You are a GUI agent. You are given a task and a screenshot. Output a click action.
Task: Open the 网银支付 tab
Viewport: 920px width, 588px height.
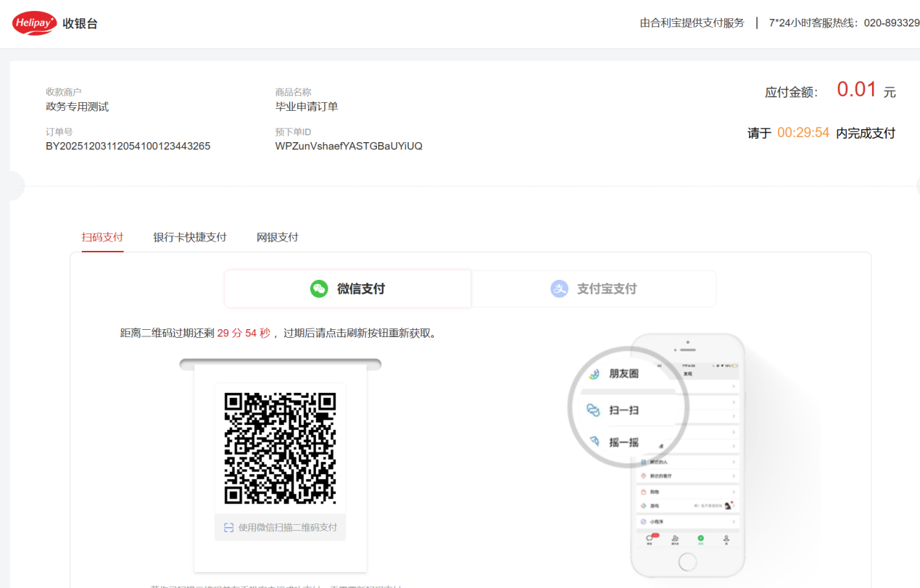277,236
